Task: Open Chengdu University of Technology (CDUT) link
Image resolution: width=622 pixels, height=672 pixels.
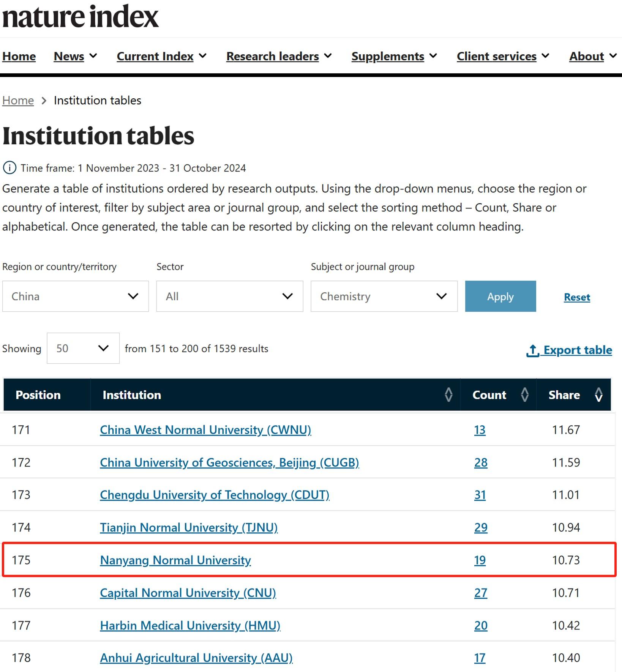Action: pyautogui.click(x=215, y=495)
